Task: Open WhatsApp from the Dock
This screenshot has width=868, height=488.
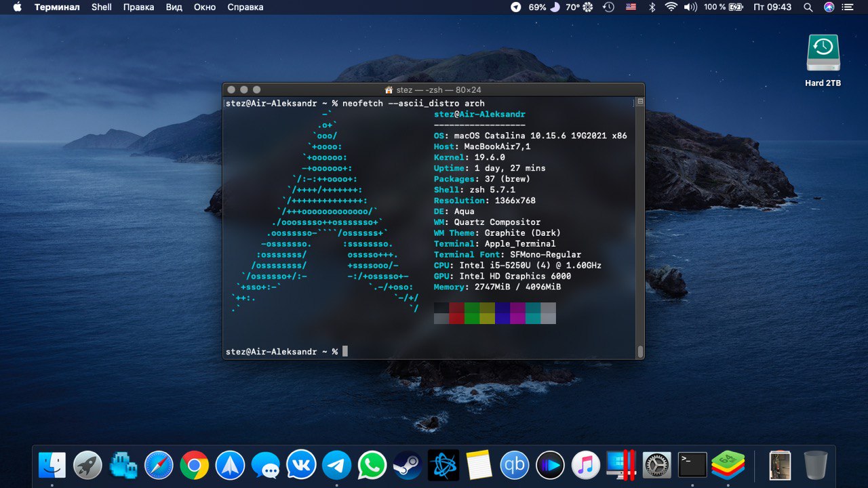Action: [372, 465]
